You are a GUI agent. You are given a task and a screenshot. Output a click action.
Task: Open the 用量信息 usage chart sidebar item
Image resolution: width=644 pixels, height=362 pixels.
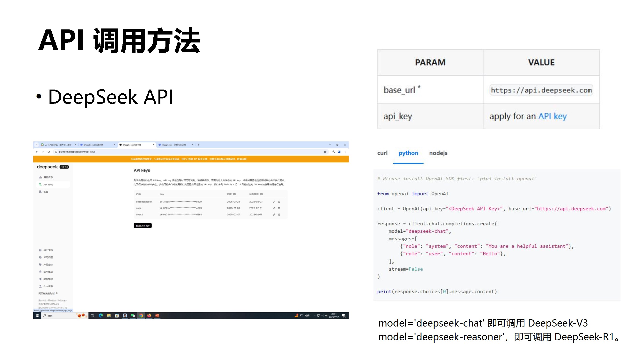pyautogui.click(x=48, y=177)
